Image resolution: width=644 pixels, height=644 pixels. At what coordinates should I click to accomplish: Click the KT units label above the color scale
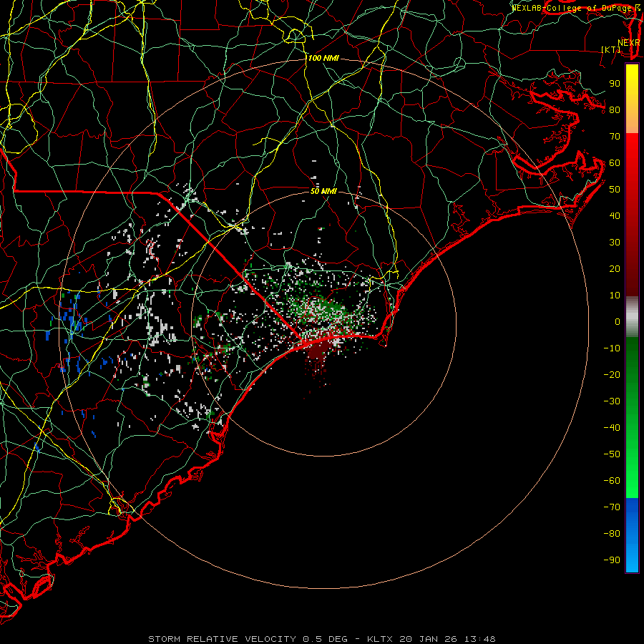click(x=611, y=49)
